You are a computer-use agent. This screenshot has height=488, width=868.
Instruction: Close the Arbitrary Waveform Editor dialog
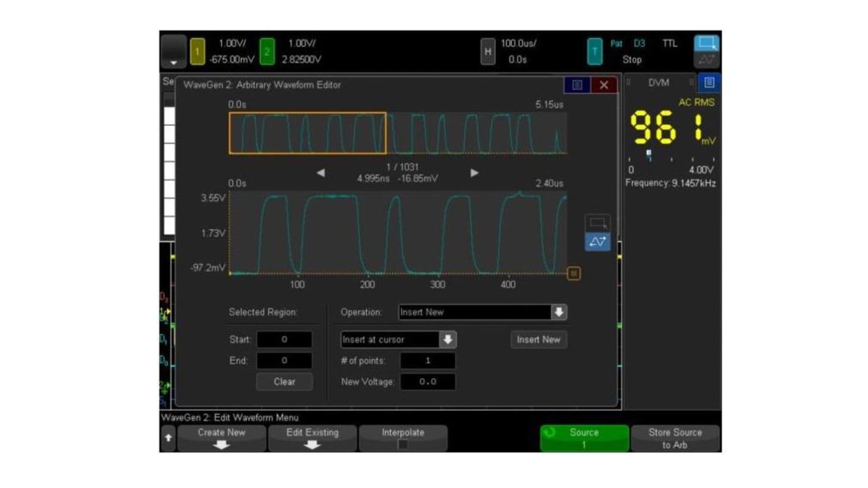pyautogui.click(x=604, y=85)
